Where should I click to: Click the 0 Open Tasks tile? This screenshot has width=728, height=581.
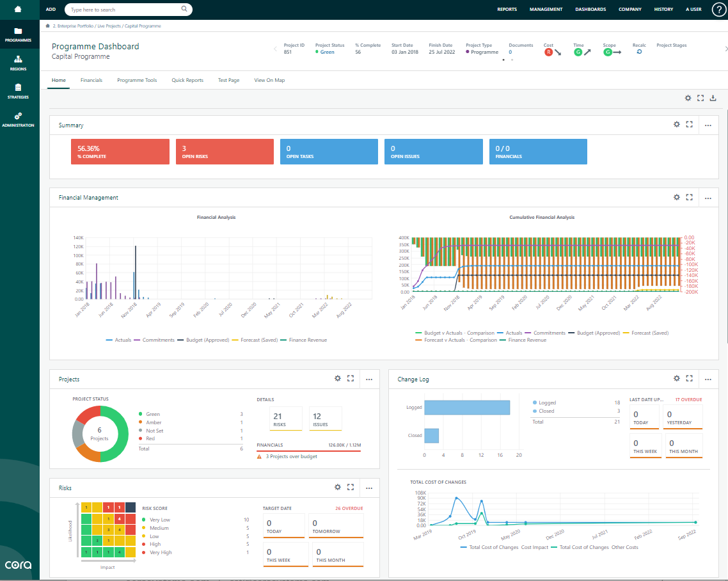329,152
